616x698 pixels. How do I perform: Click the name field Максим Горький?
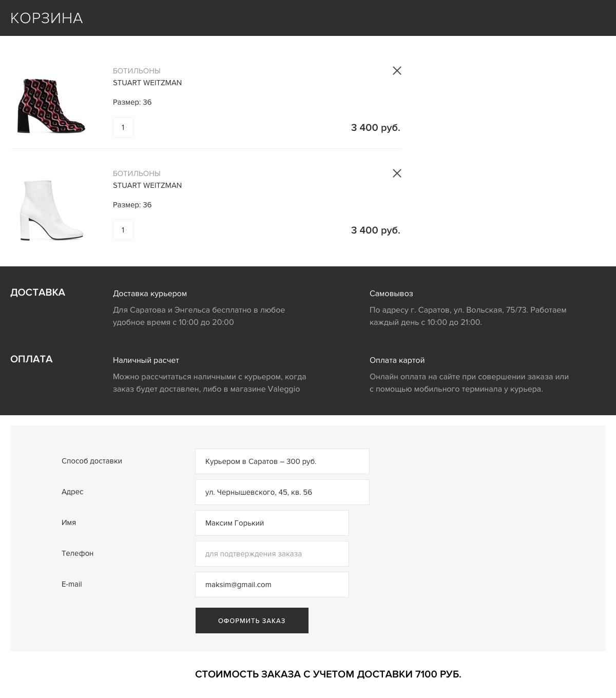[272, 523]
